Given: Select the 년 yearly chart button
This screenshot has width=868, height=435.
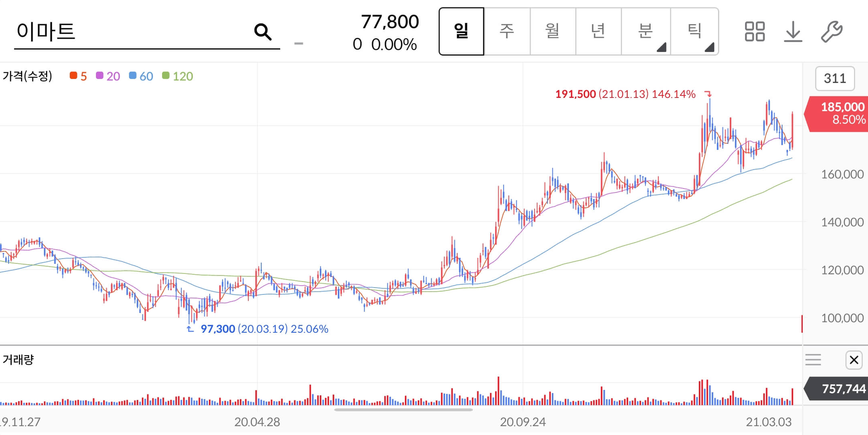Looking at the screenshot, I should (x=598, y=31).
